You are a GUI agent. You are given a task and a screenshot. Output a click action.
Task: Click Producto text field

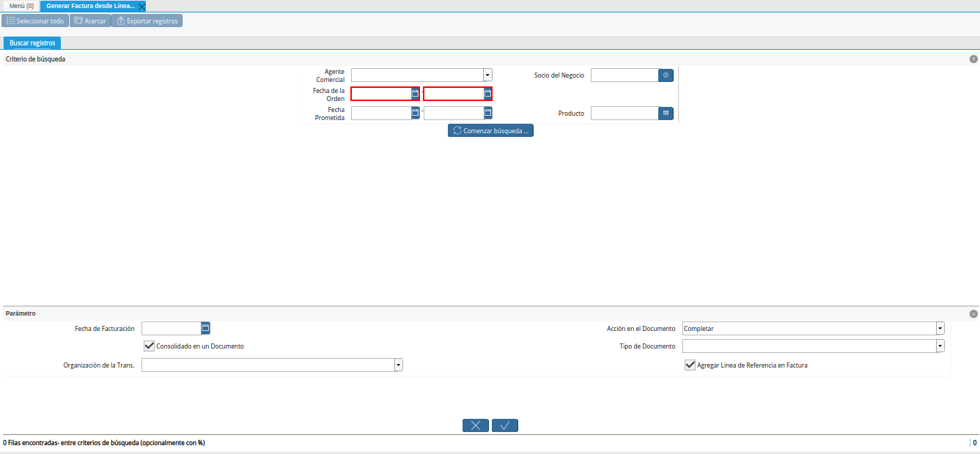(x=625, y=113)
